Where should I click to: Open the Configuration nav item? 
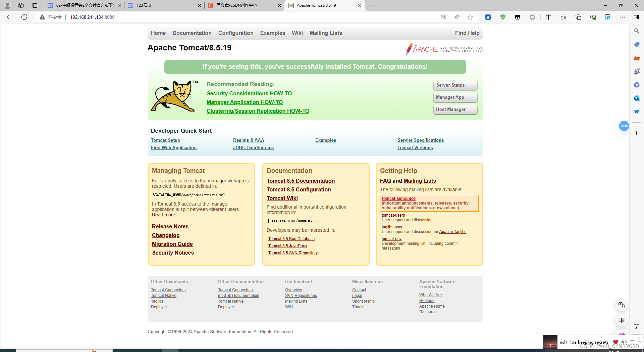(x=236, y=33)
